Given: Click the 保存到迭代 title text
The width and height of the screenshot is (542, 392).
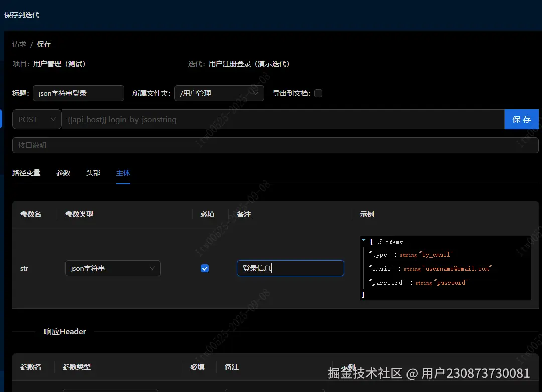Looking at the screenshot, I should click(22, 15).
